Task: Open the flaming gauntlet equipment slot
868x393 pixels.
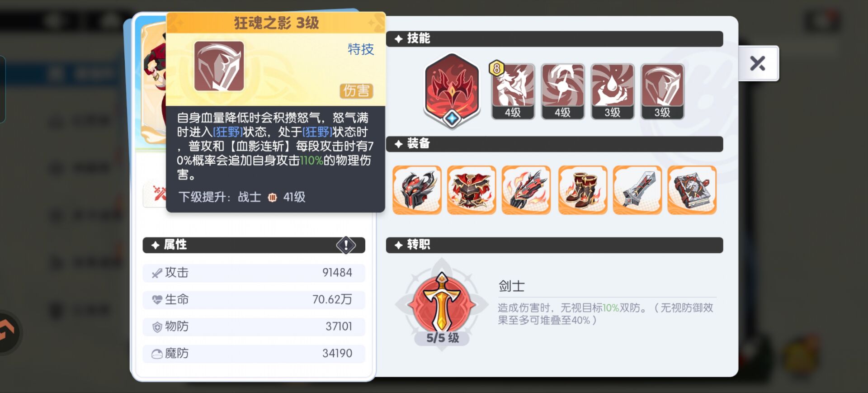Action: point(526,189)
